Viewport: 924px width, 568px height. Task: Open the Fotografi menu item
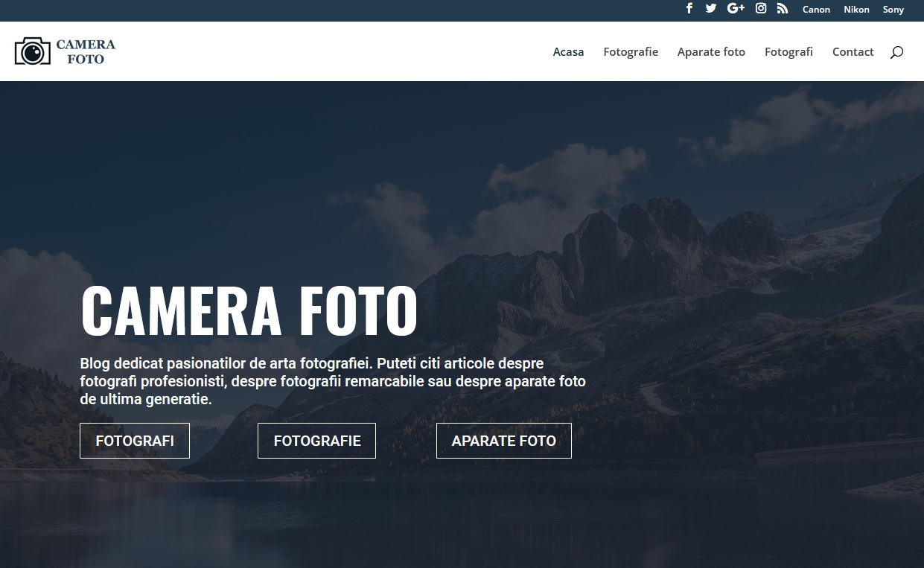(788, 52)
